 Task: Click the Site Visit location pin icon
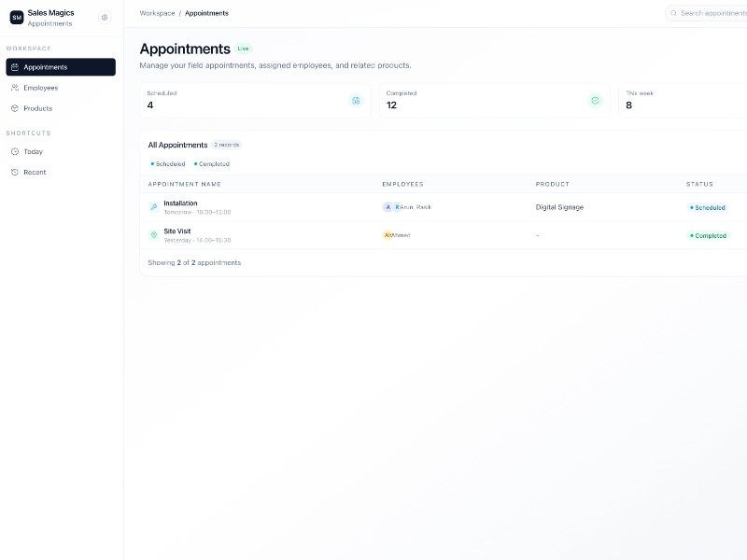[154, 235]
